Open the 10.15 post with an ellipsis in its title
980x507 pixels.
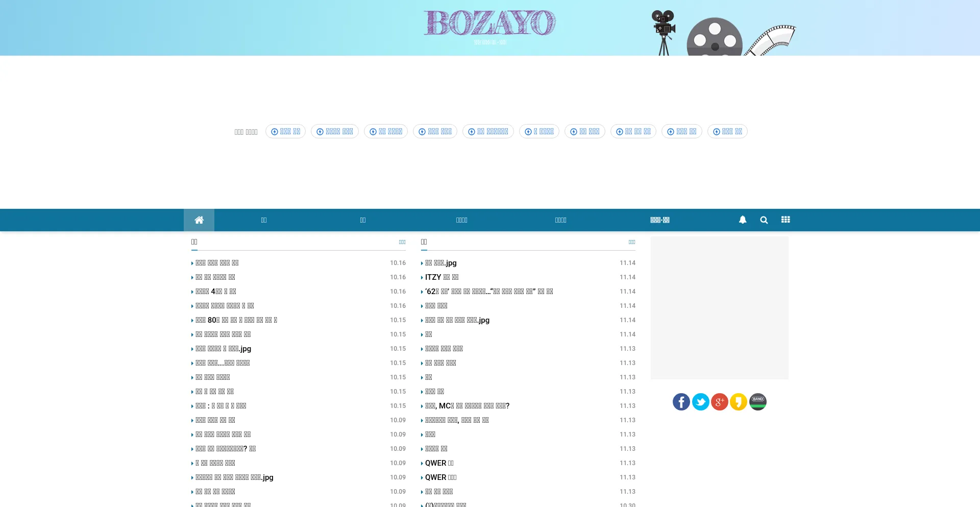point(223,363)
